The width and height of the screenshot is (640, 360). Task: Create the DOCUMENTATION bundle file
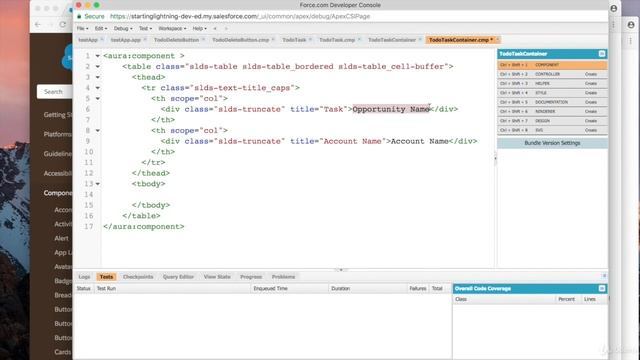[591, 102]
